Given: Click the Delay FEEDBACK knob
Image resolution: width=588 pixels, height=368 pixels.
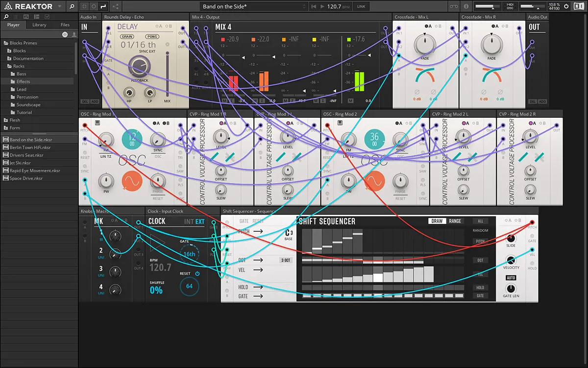Looking at the screenshot, I should point(140,66).
